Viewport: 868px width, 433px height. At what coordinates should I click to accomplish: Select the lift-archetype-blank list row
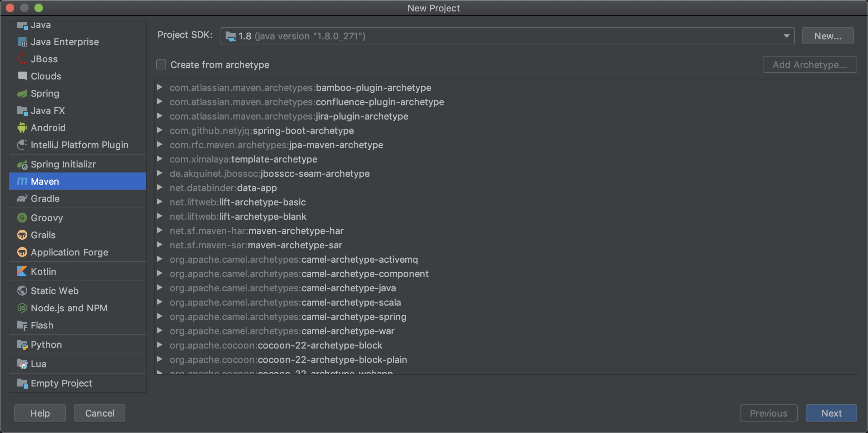(x=262, y=216)
